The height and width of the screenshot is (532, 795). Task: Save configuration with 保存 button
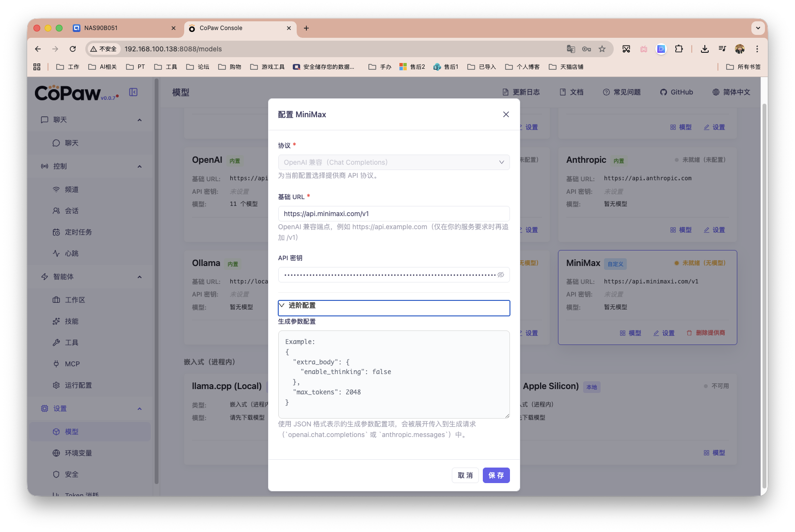click(x=496, y=475)
